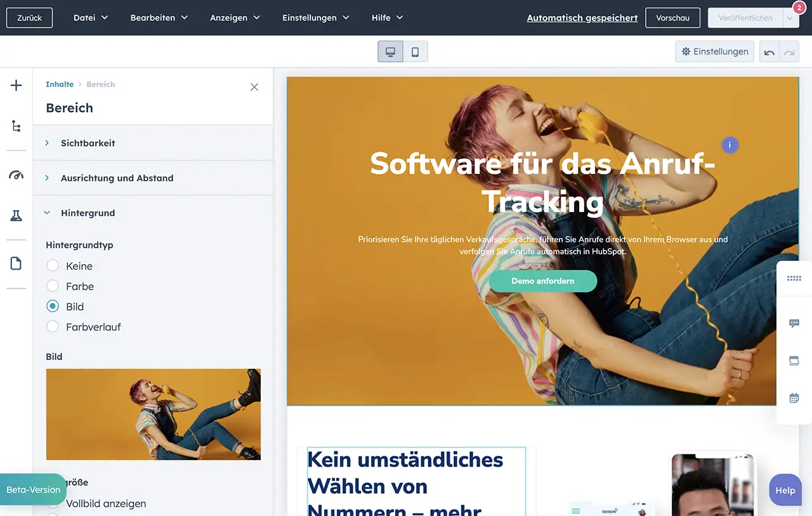Open the window layout icon on right panel
Screen dimensions: 812x516
point(794,361)
